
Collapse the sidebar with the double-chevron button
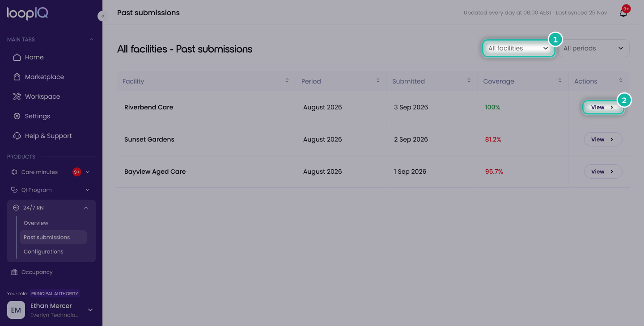click(x=103, y=16)
